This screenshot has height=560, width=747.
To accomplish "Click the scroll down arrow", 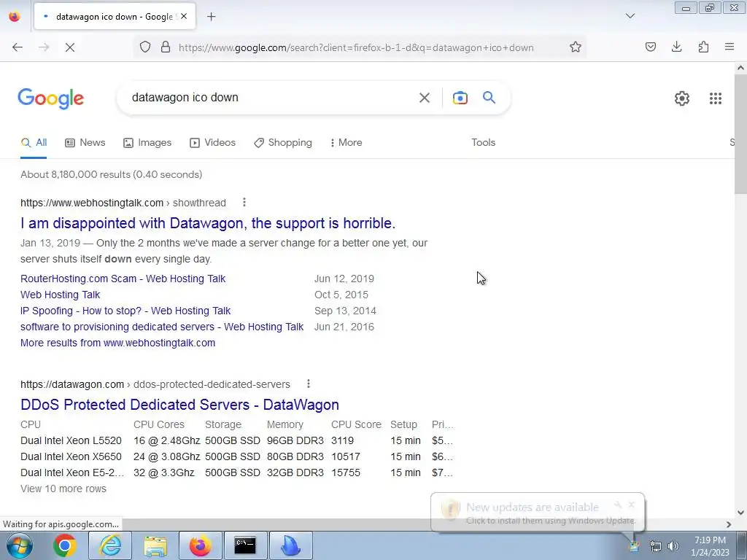I will coord(740,513).
